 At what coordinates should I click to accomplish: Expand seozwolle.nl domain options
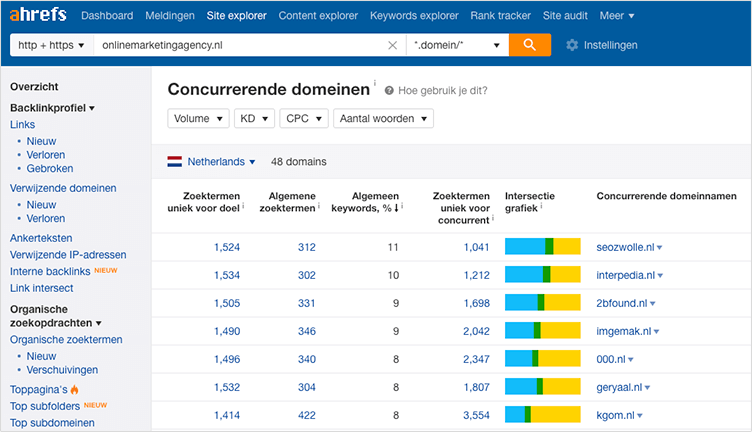tap(659, 248)
